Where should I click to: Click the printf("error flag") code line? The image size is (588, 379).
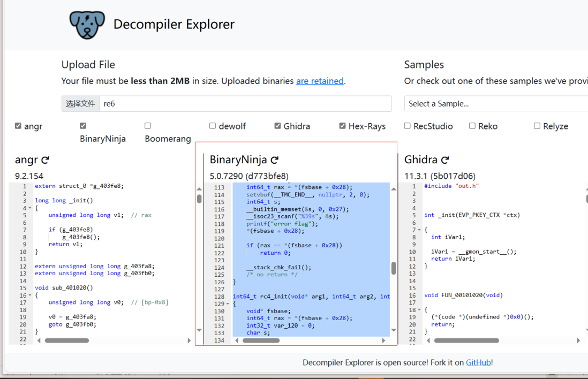point(282,224)
